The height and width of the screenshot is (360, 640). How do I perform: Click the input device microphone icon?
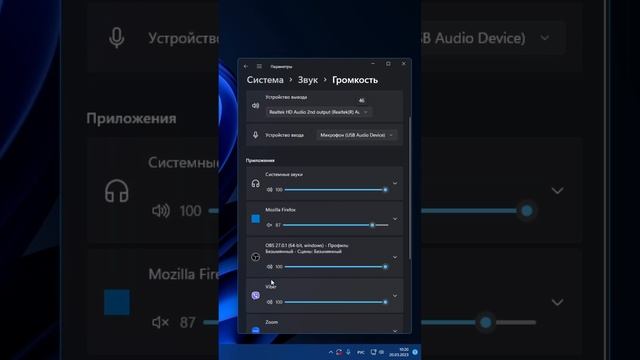[256, 135]
